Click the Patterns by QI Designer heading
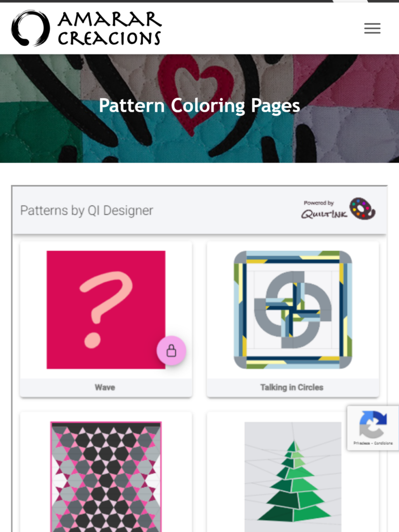The width and height of the screenshot is (399, 532). coord(87,210)
